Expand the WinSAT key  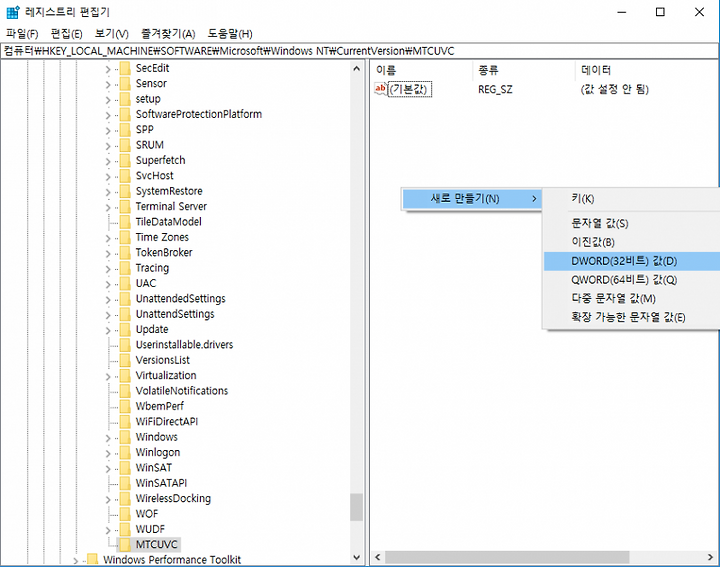pyautogui.click(x=108, y=469)
